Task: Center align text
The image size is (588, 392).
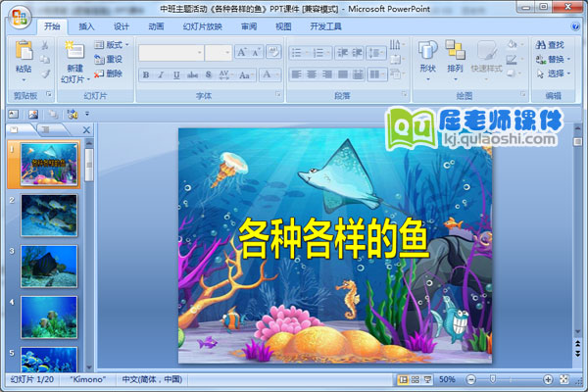Action: [x=312, y=74]
